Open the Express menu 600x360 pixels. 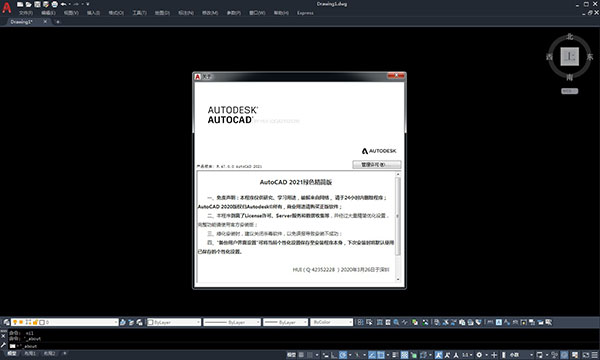pyautogui.click(x=305, y=13)
